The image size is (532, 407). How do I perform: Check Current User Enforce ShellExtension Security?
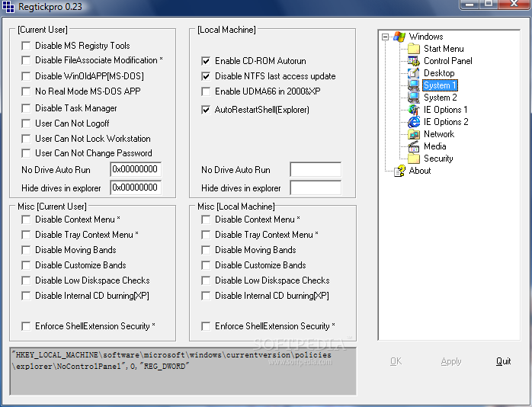pos(26,326)
